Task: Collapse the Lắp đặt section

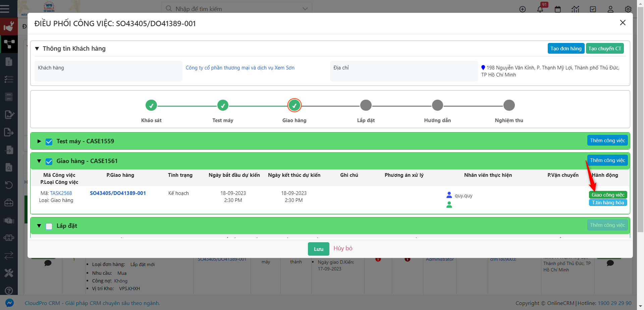Action: [x=39, y=226]
